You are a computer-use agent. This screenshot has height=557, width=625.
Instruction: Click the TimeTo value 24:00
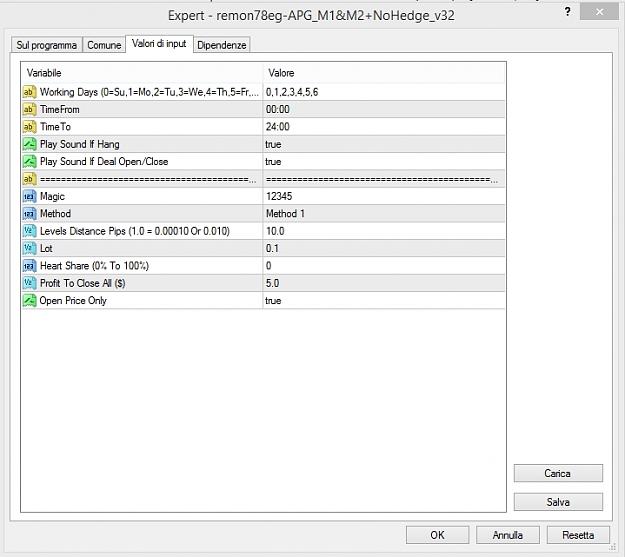278,127
